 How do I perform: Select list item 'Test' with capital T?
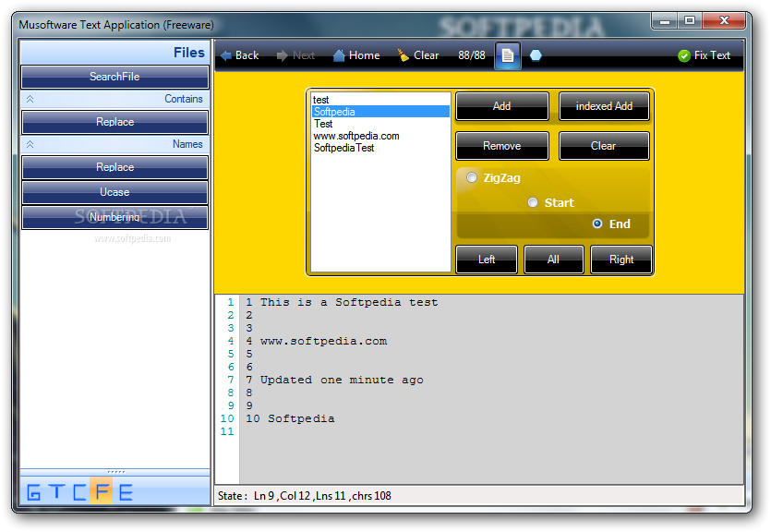pos(380,124)
